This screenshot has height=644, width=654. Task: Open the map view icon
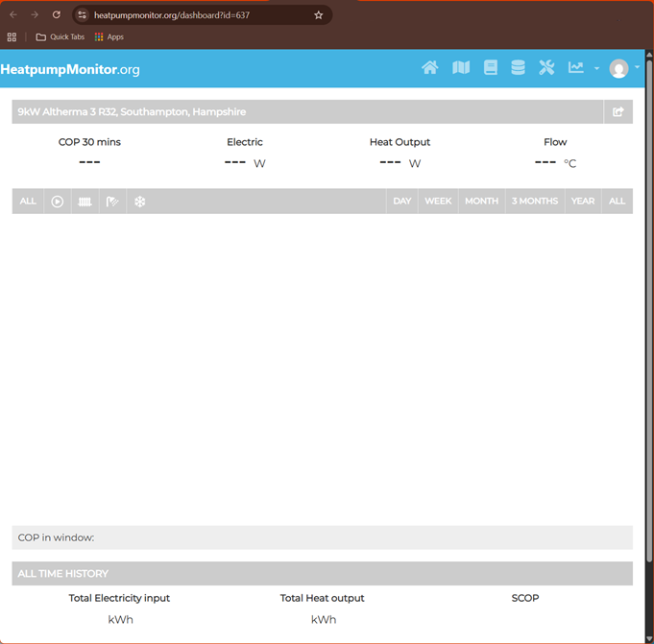(x=461, y=68)
